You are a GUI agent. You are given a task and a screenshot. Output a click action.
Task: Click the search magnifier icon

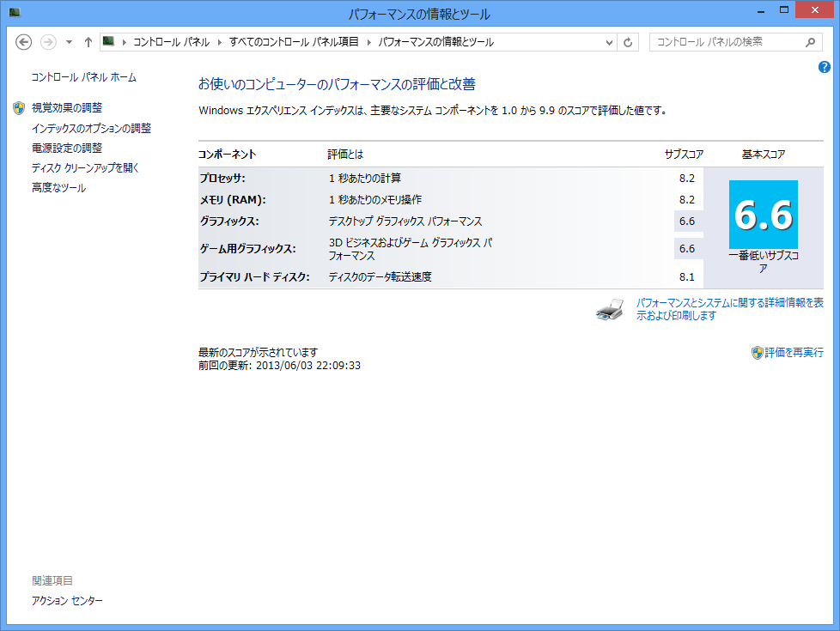(811, 42)
